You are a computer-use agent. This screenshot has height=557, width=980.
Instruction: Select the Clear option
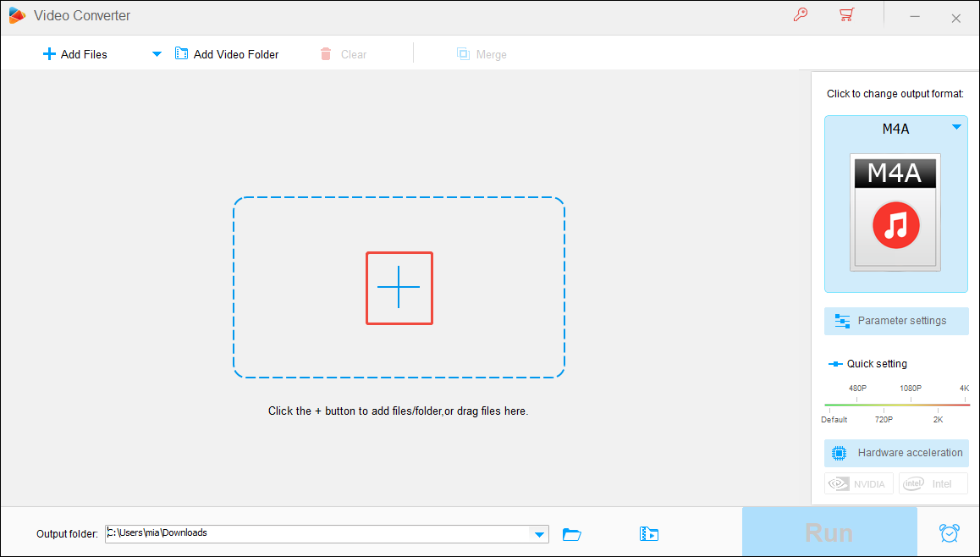coord(344,53)
